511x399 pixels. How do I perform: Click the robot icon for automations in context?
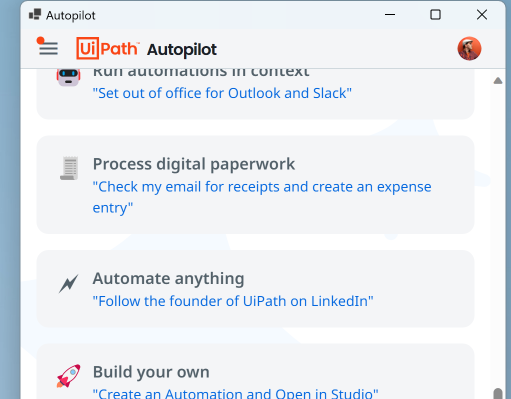pyautogui.click(x=68, y=77)
